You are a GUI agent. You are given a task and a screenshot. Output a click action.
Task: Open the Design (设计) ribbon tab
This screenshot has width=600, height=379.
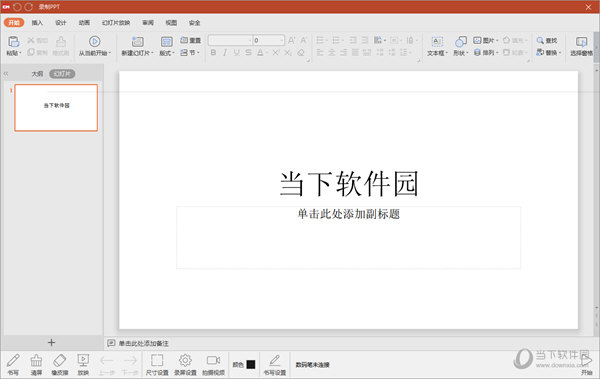pyautogui.click(x=60, y=23)
